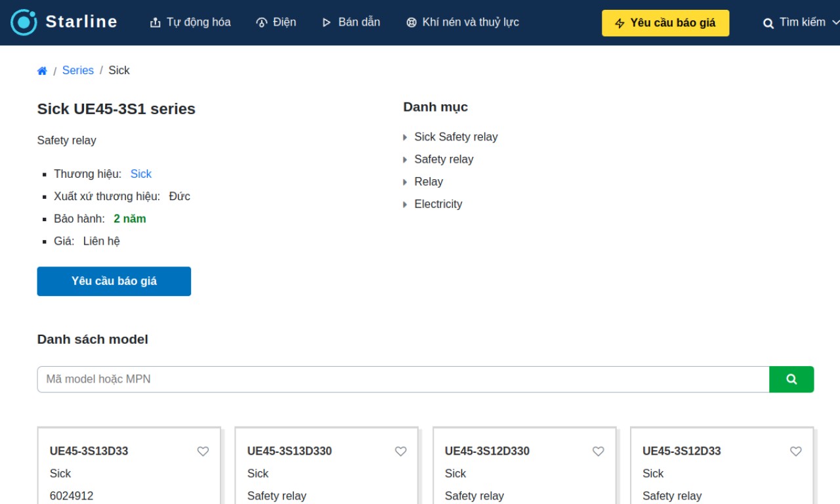Open the Điện menu
This screenshot has width=840, height=504.
tap(276, 22)
